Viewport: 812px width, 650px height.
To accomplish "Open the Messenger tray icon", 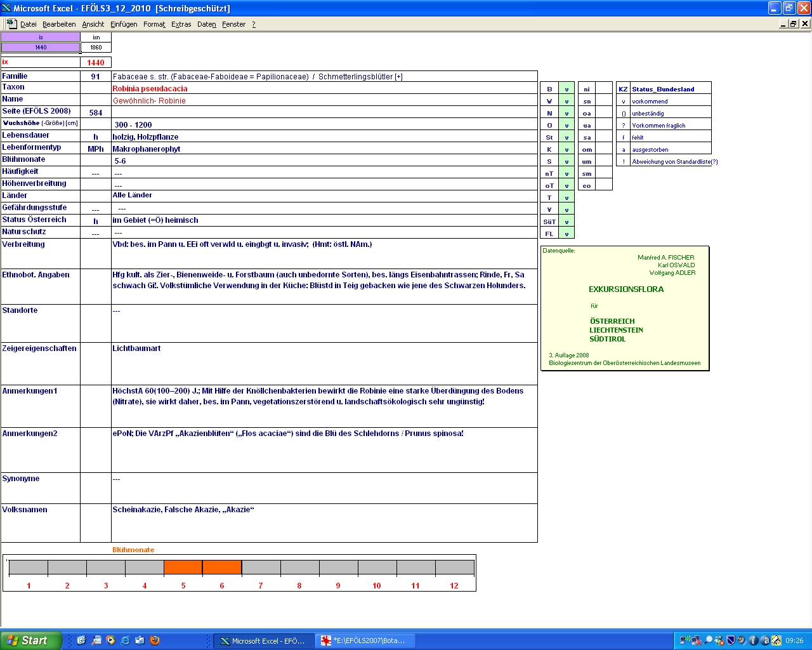I will tap(719, 640).
